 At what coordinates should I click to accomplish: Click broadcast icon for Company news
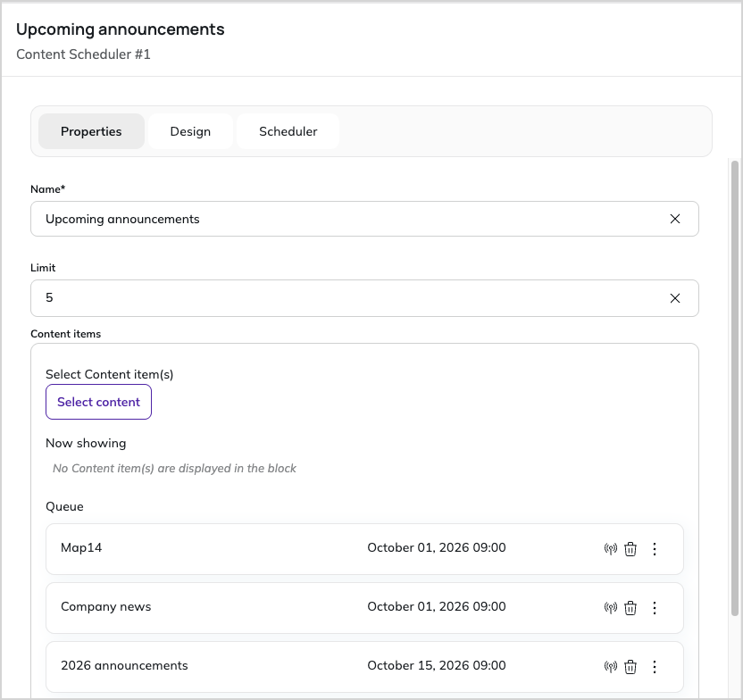coord(610,608)
